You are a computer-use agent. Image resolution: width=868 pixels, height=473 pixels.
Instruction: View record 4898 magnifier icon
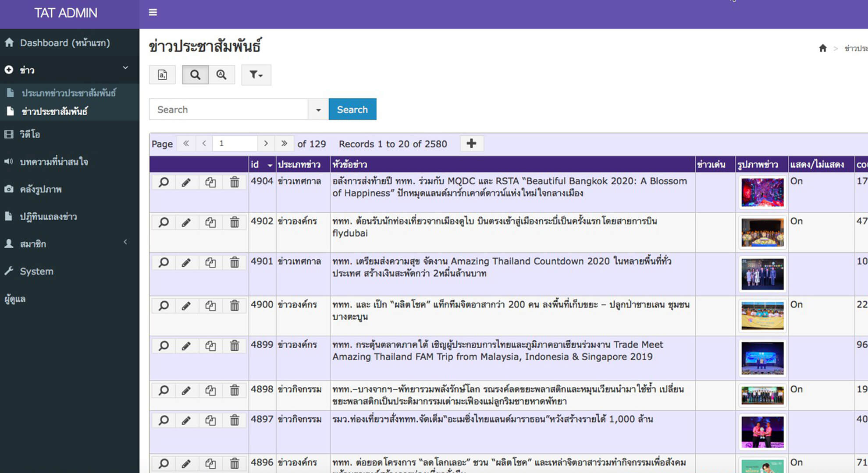164,390
